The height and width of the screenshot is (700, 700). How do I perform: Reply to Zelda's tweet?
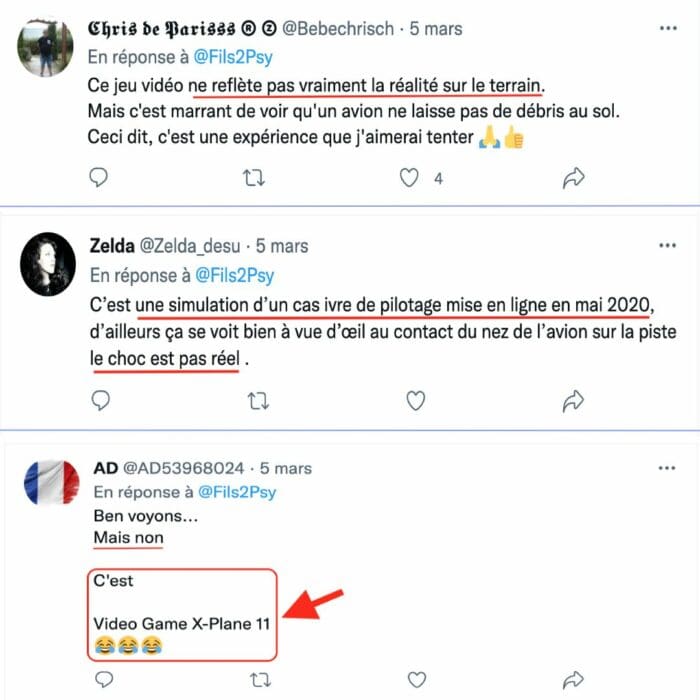100,400
